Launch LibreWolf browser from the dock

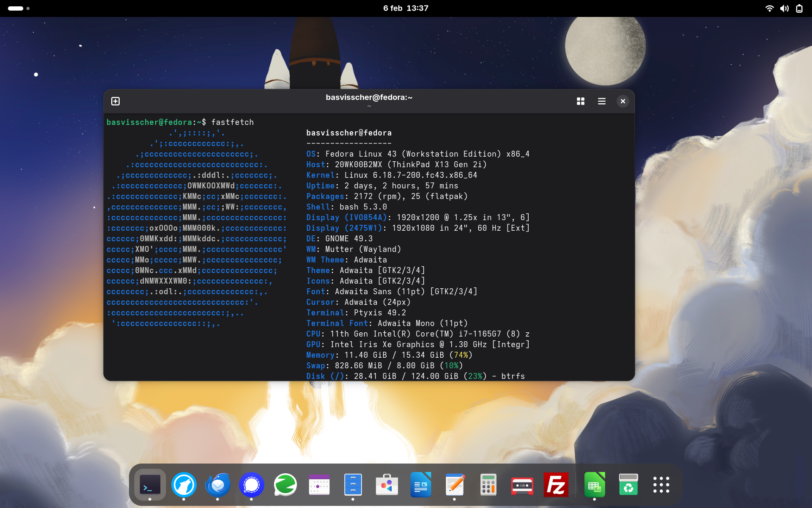[184, 485]
